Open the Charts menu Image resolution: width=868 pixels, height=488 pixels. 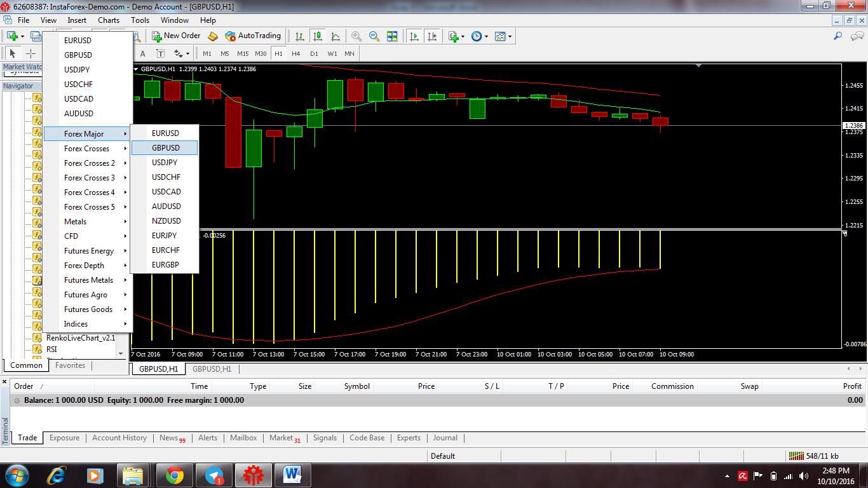tap(108, 20)
